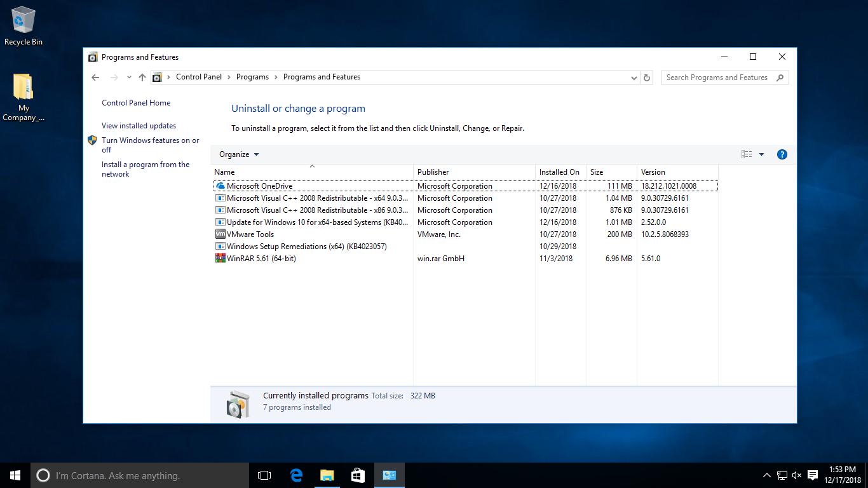The width and height of the screenshot is (868, 488).
Task: Open the recent locations dropdown arrow
Action: (129, 78)
